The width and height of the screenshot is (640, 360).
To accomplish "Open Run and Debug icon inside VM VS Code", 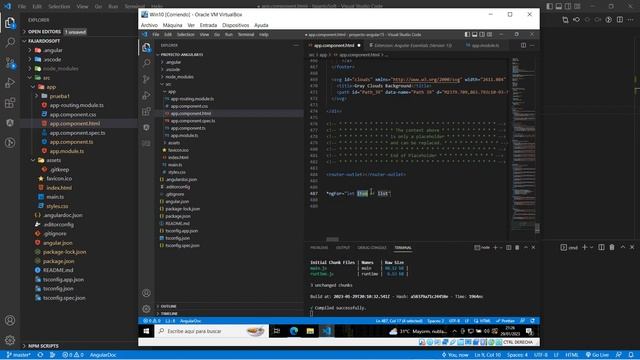I will coord(147,95).
